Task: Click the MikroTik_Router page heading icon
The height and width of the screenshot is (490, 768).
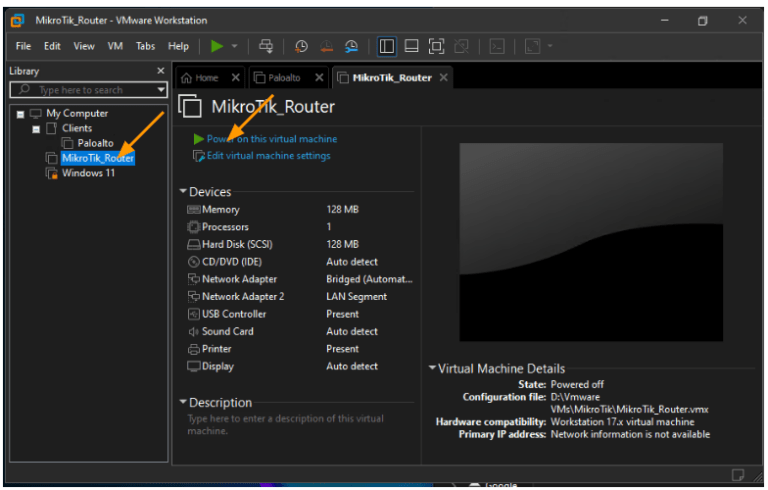Action: point(190,106)
